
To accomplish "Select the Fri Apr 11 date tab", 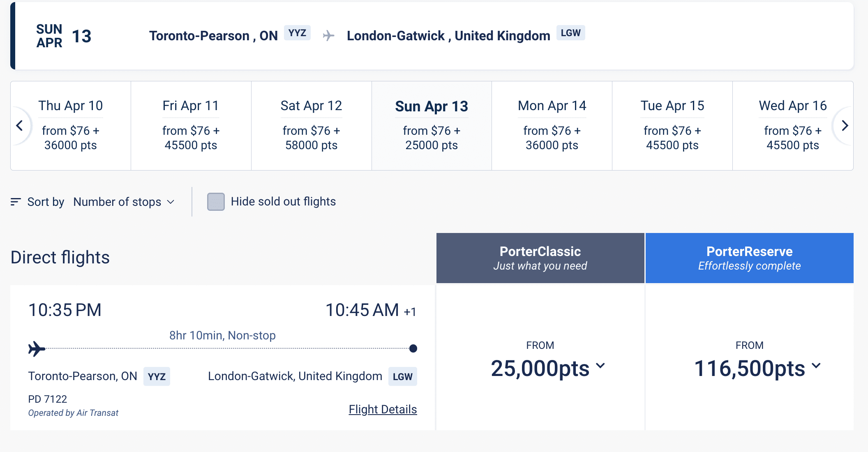I will [x=191, y=125].
